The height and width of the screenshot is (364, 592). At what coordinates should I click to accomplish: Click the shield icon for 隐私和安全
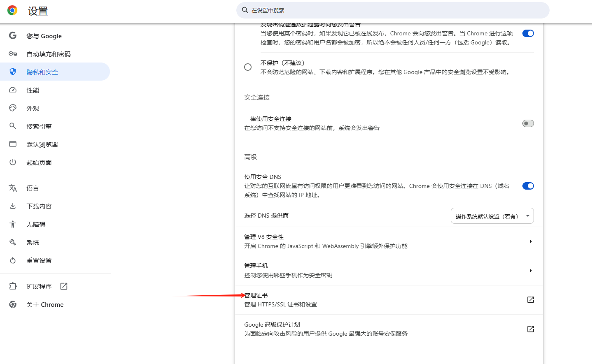pos(13,72)
